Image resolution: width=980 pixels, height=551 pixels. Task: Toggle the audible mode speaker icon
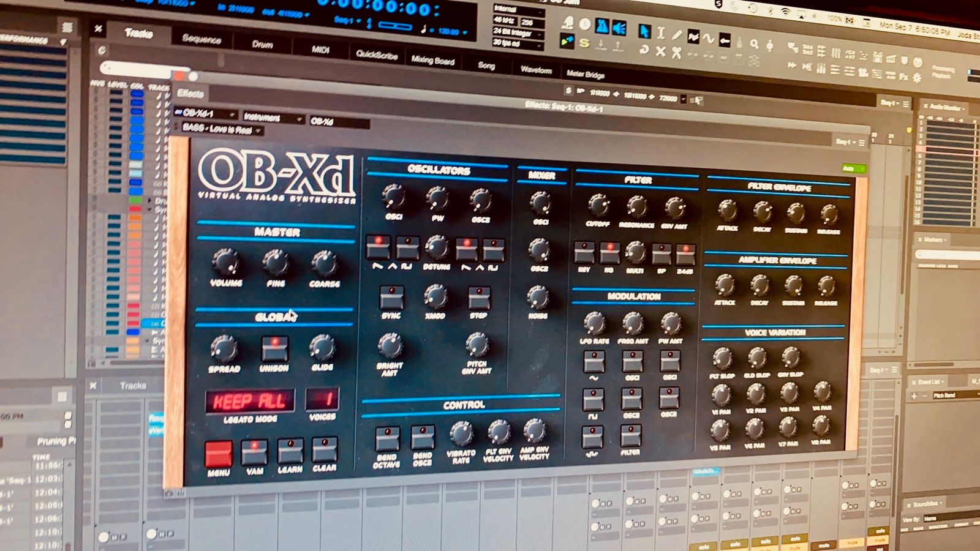coord(620,28)
